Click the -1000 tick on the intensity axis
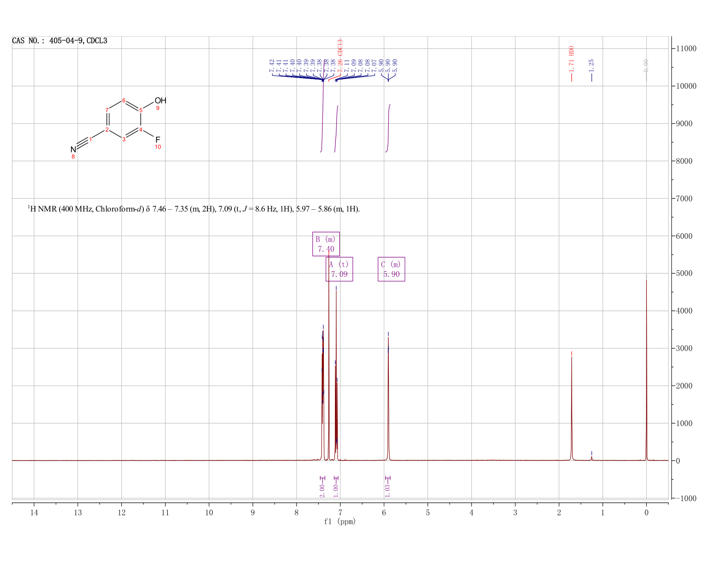 pyautogui.click(x=686, y=499)
